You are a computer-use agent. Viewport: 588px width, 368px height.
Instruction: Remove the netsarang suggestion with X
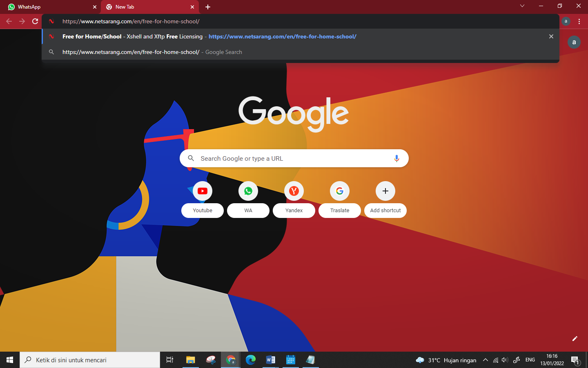click(551, 36)
